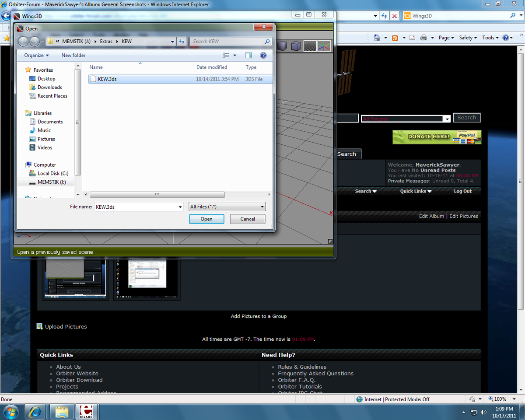Image resolution: width=525 pixels, height=420 pixels.
Task: Click the RSS feeds icon
Action: [x=395, y=38]
